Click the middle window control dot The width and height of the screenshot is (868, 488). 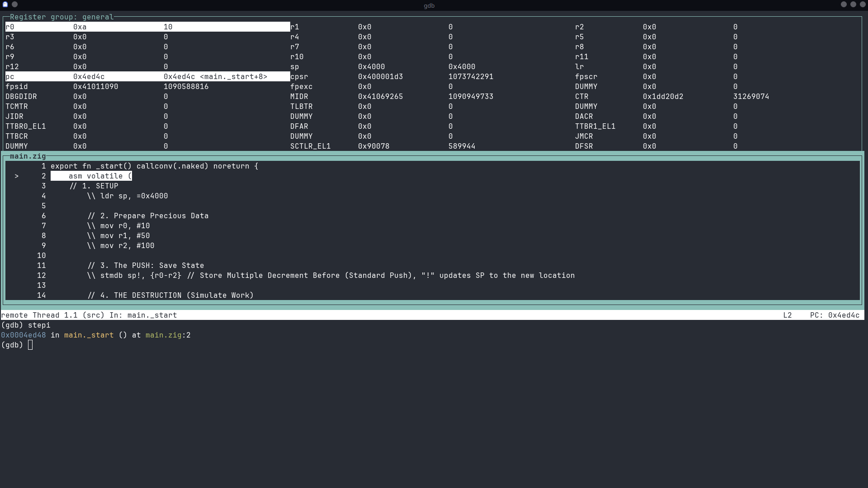click(x=853, y=5)
